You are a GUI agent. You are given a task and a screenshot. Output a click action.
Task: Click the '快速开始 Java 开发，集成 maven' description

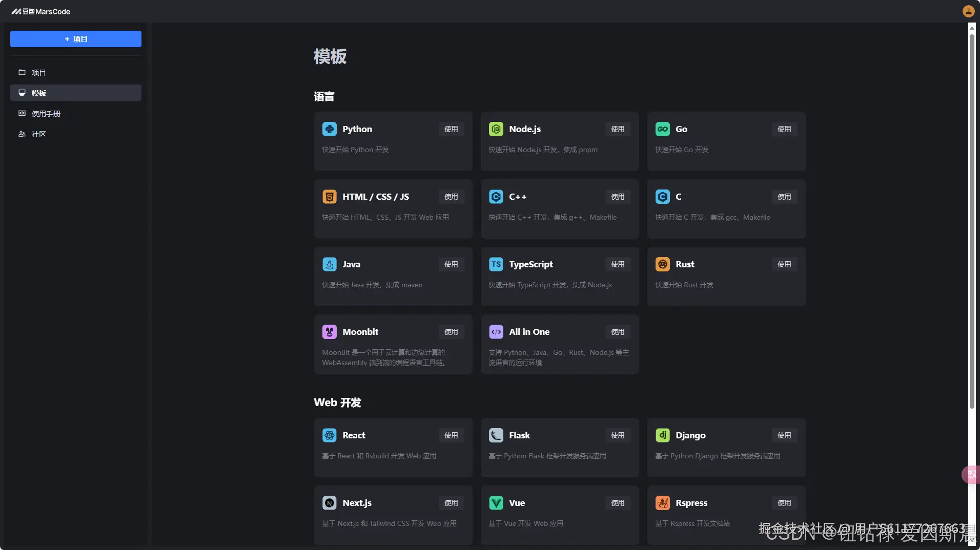[372, 285]
